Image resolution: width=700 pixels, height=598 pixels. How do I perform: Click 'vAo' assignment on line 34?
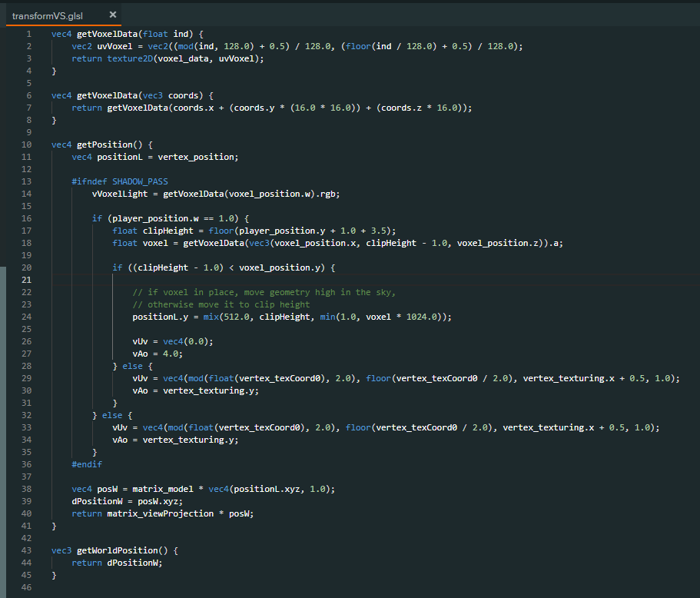pyautogui.click(x=120, y=440)
